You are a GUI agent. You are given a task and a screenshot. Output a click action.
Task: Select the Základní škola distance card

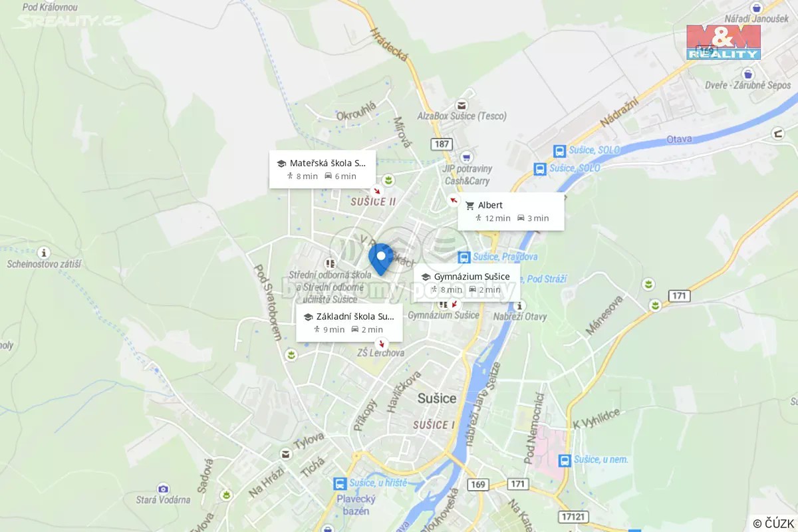point(349,323)
